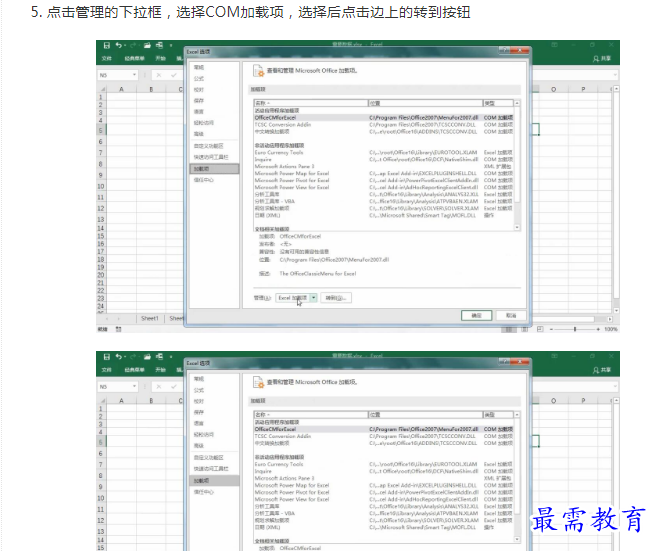This screenshot has width=654, height=551.
Task: Click macro record icon in first status bar
Action: (118, 330)
